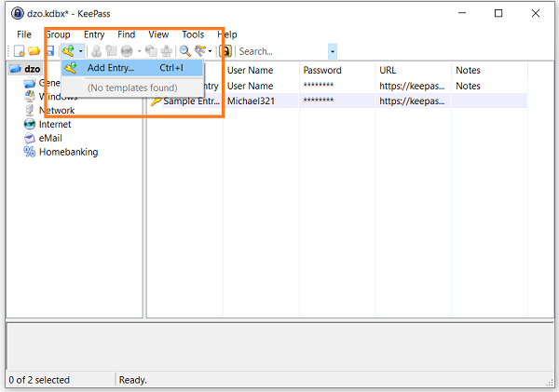Click the Copy Password toolbar icon
The image size is (559, 392).
[111, 51]
